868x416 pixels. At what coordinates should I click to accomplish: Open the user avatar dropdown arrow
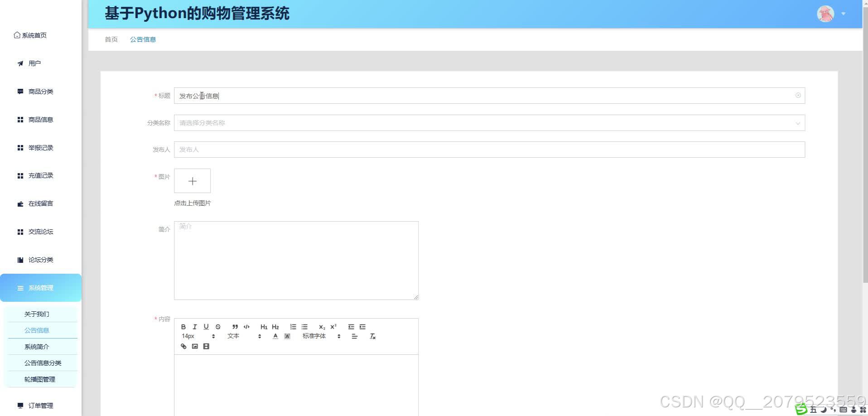pyautogui.click(x=843, y=14)
